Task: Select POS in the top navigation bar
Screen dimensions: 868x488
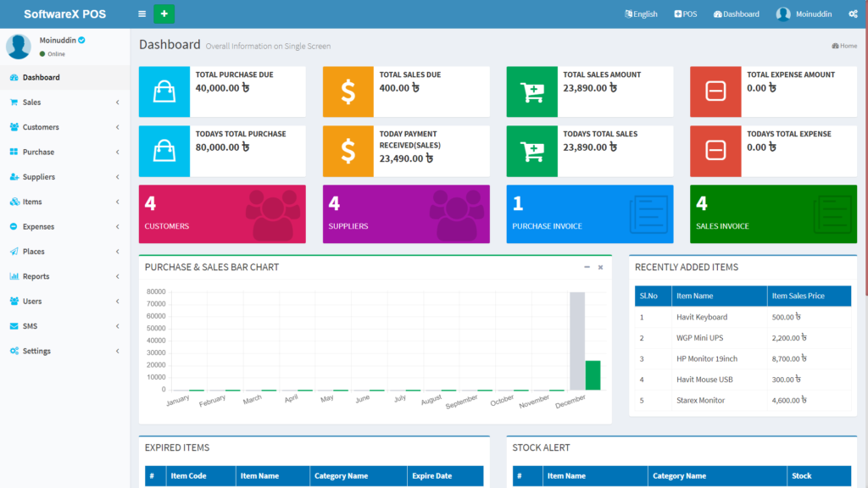Action: [x=685, y=14]
